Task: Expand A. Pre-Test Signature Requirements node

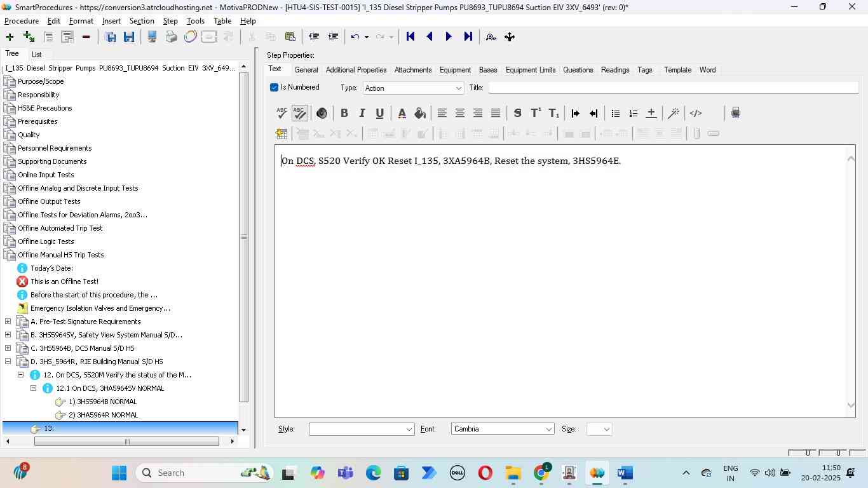Action: [x=8, y=322]
